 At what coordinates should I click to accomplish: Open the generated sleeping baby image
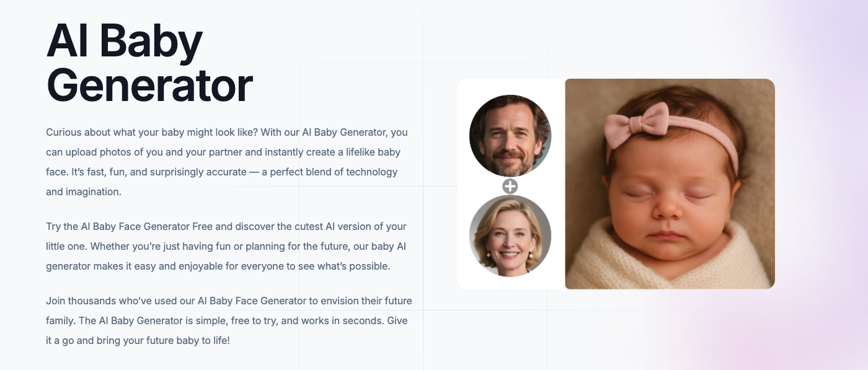click(x=670, y=184)
